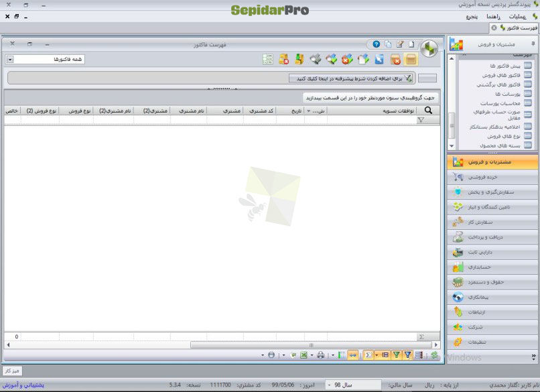Viewport: 540px width, 392px height.
Task: Toggle the group panel button in bottom toolbar
Action: click(385, 354)
